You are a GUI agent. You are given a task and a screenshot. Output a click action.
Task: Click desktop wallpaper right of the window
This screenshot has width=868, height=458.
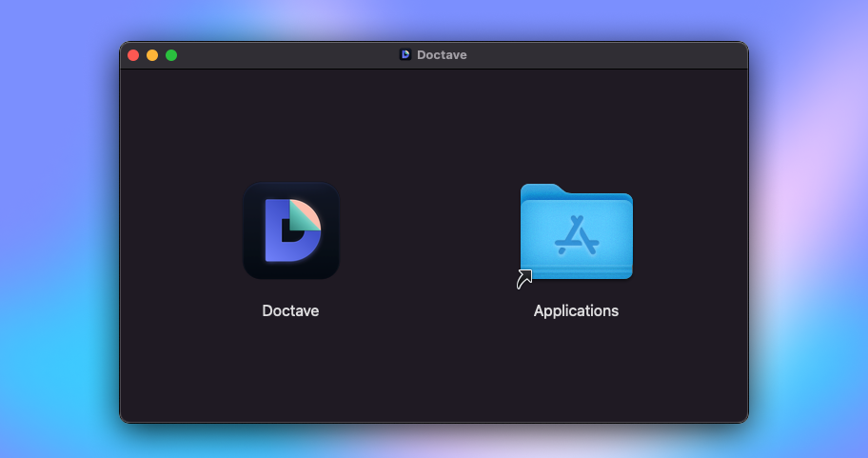tap(809, 238)
